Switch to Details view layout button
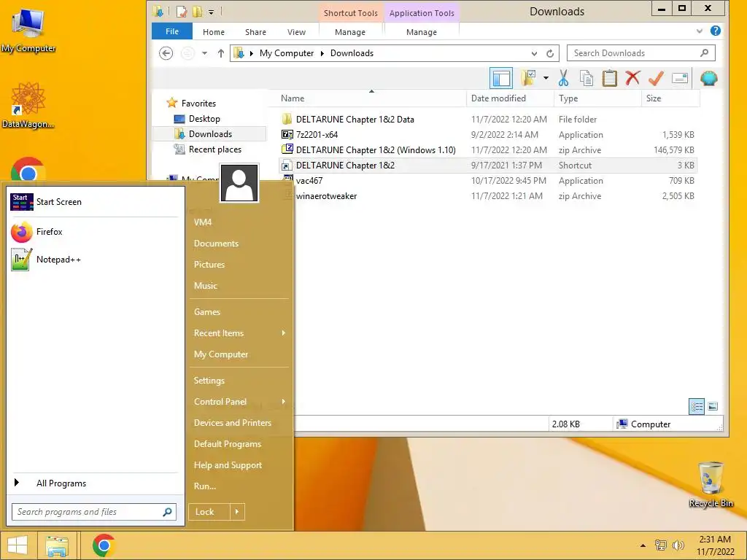747x560 pixels. point(697,406)
